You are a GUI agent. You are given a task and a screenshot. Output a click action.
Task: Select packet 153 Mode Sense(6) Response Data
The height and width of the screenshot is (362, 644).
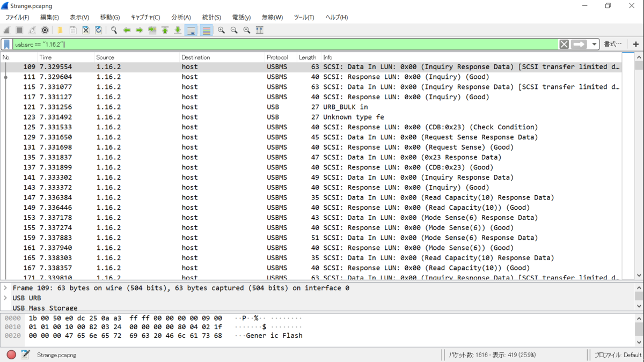pos(311,217)
